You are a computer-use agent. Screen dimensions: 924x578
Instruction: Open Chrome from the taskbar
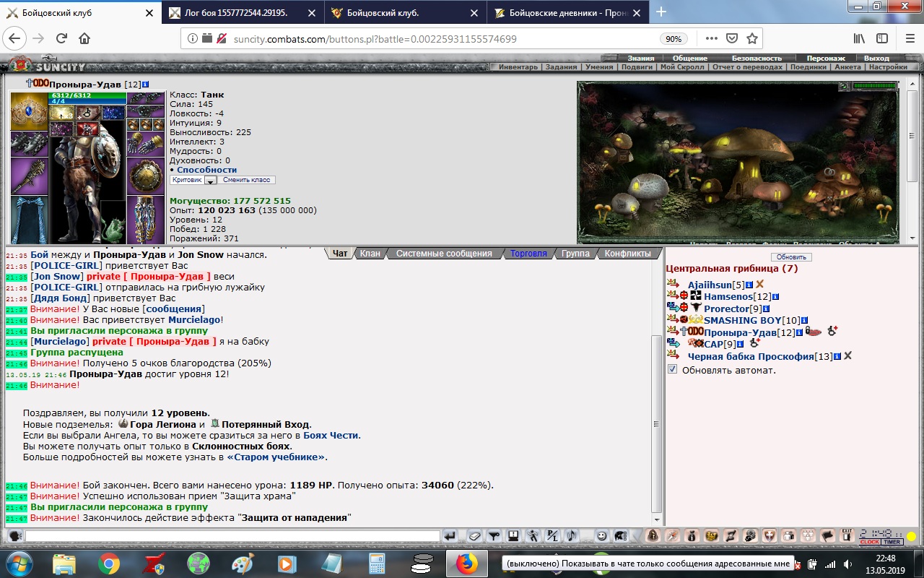pos(109,563)
